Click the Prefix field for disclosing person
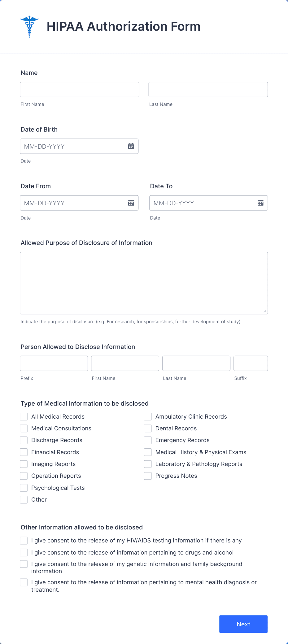Viewport: 288px width, 644px height. point(54,363)
